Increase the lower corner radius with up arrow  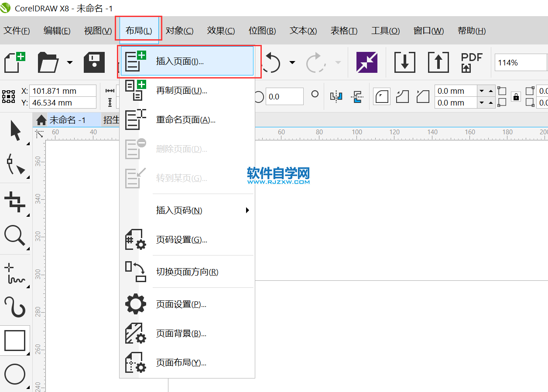click(x=491, y=102)
